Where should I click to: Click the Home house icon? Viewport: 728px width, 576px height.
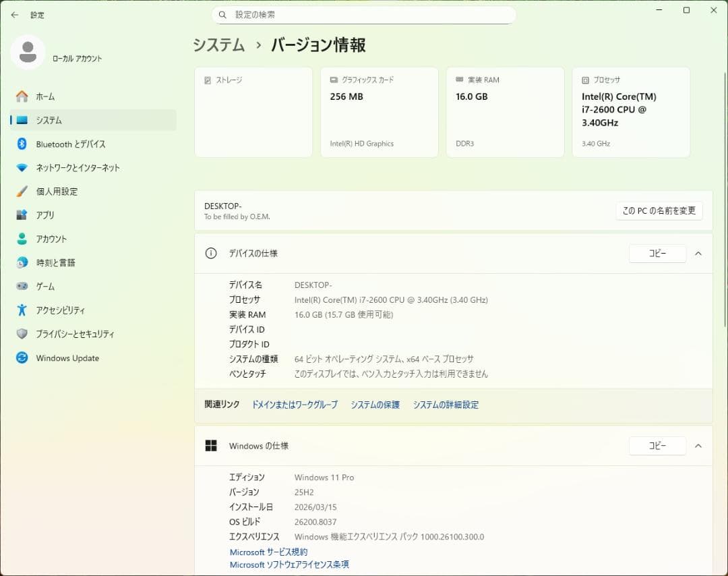[x=22, y=96]
